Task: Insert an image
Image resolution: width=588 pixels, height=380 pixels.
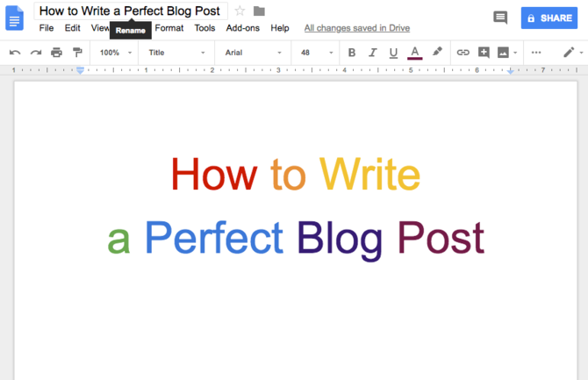Action: pos(503,53)
